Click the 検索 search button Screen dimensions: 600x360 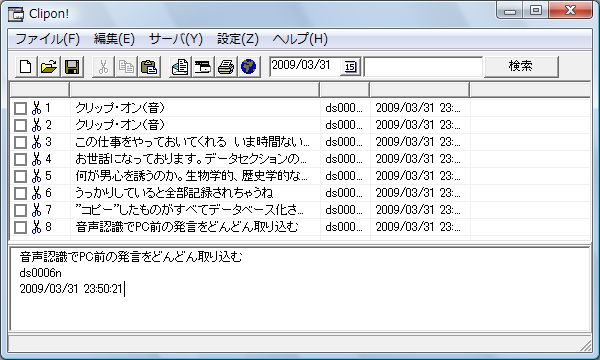pos(521,67)
